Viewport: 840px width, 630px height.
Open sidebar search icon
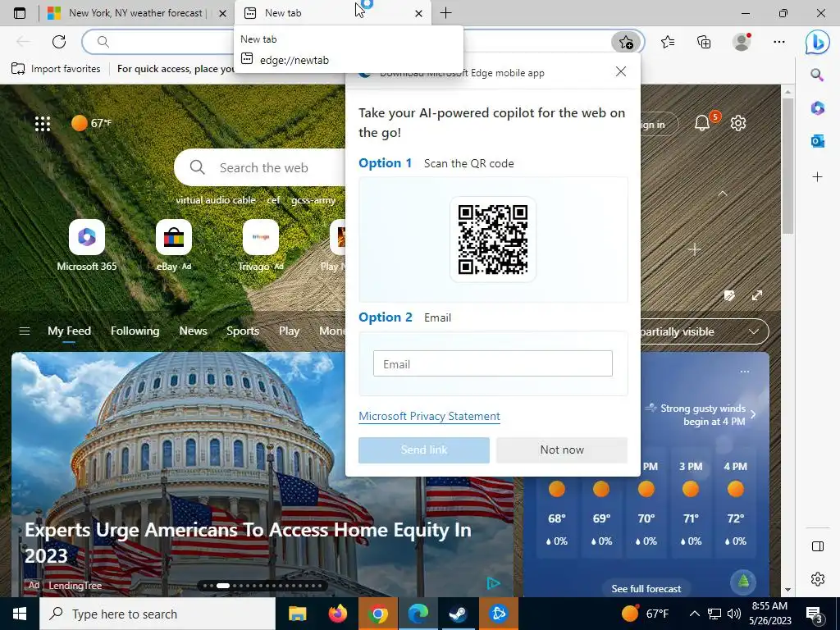tap(817, 75)
